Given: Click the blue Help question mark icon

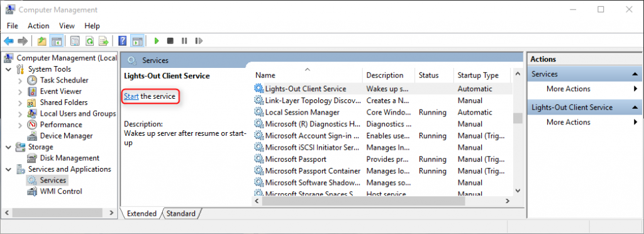Looking at the screenshot, I should tap(123, 41).
